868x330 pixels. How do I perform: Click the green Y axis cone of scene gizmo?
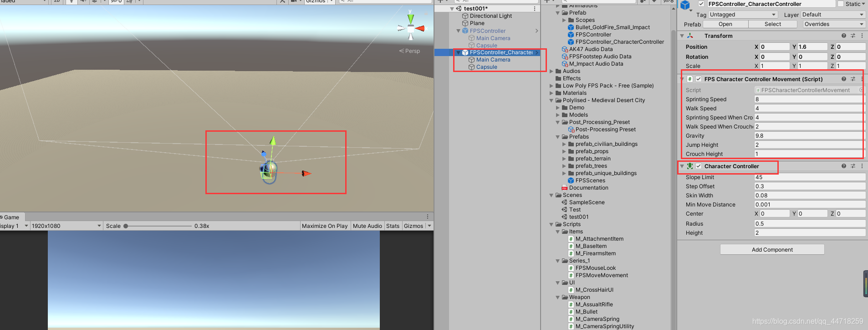pyautogui.click(x=411, y=18)
